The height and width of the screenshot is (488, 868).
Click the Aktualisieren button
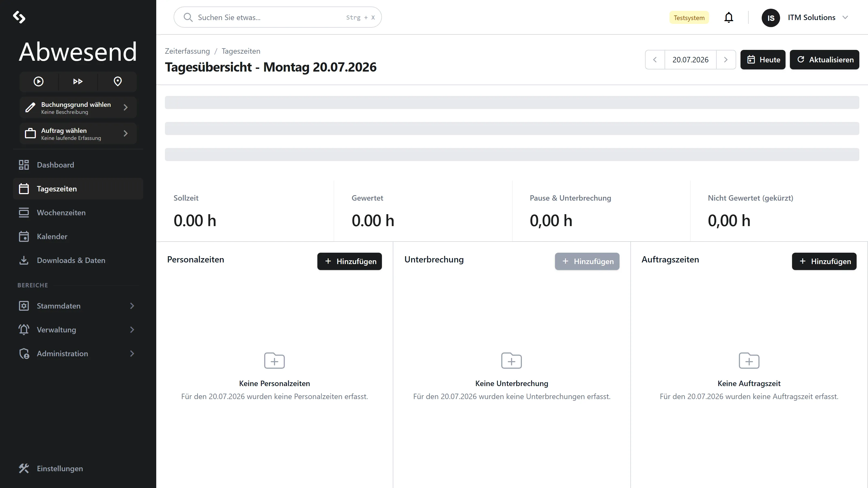point(825,60)
